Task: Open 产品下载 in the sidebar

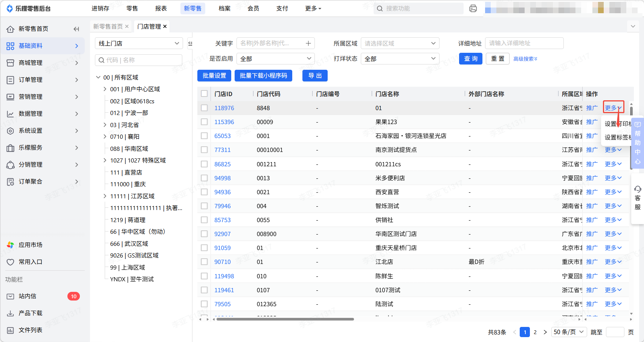Action: 30,313
